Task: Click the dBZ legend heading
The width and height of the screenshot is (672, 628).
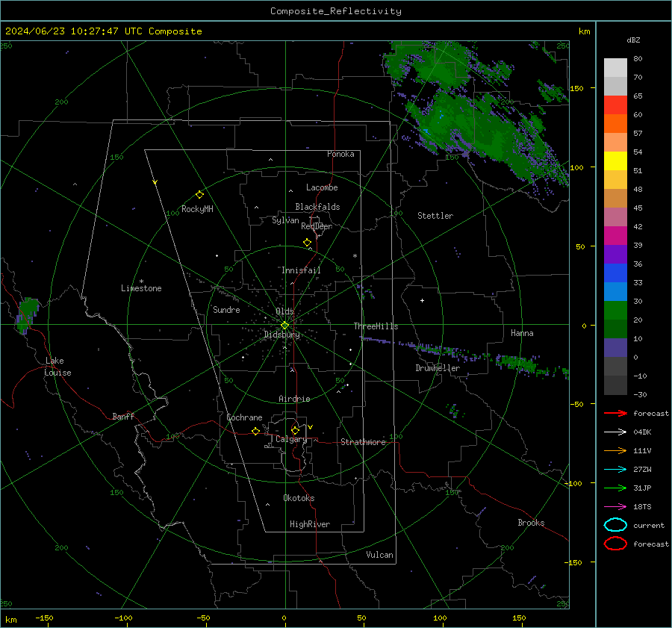Action: tap(633, 40)
